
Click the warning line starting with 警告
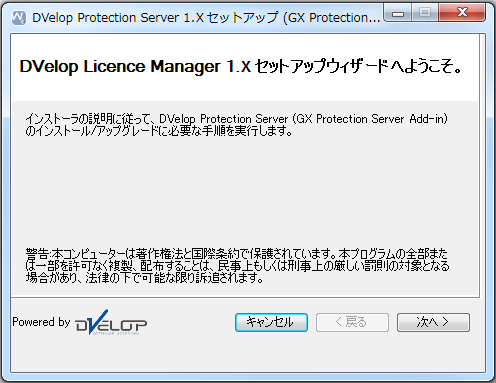(236, 254)
